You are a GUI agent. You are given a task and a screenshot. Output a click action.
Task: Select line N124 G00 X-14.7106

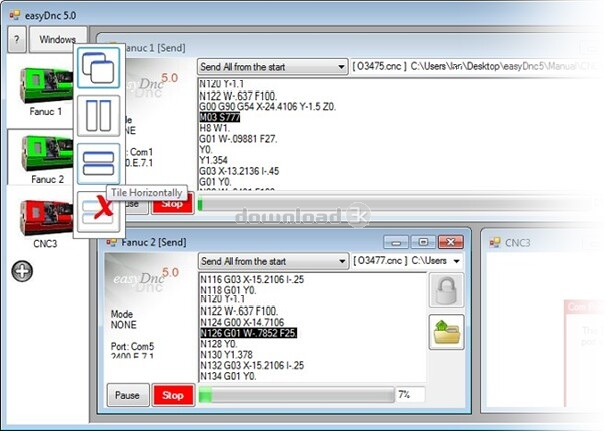(242, 322)
